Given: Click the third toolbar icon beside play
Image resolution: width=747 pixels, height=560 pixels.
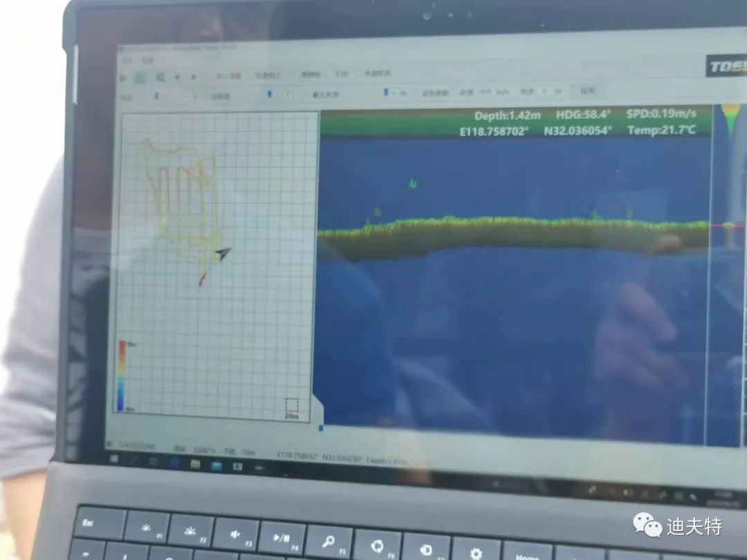Looking at the screenshot, I should (x=160, y=77).
